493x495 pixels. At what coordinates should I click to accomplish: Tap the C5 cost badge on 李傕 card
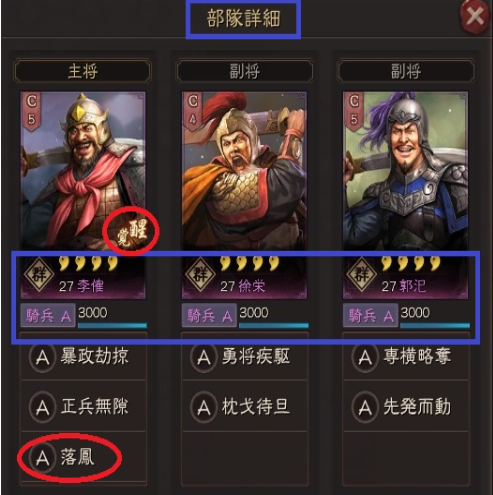31,111
